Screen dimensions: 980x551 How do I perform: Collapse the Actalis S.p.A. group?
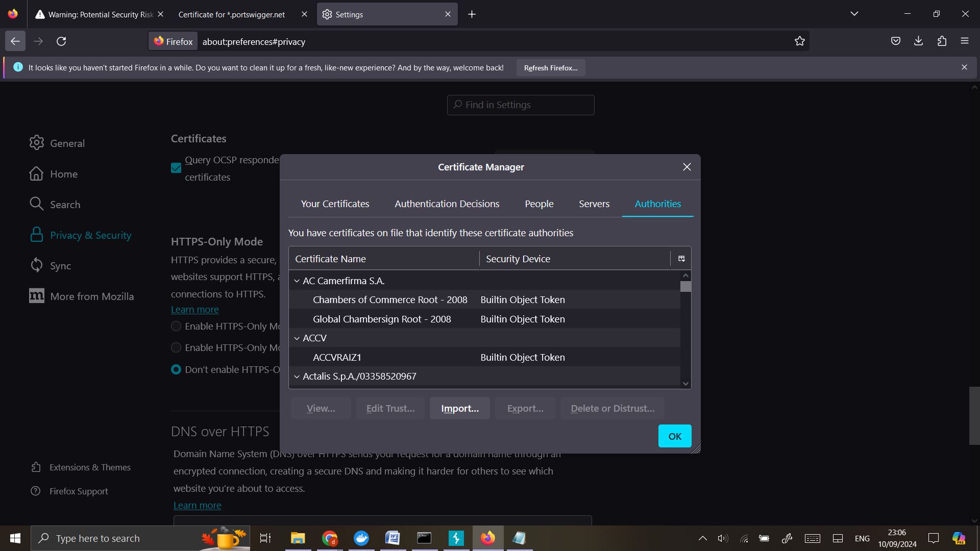297,377
